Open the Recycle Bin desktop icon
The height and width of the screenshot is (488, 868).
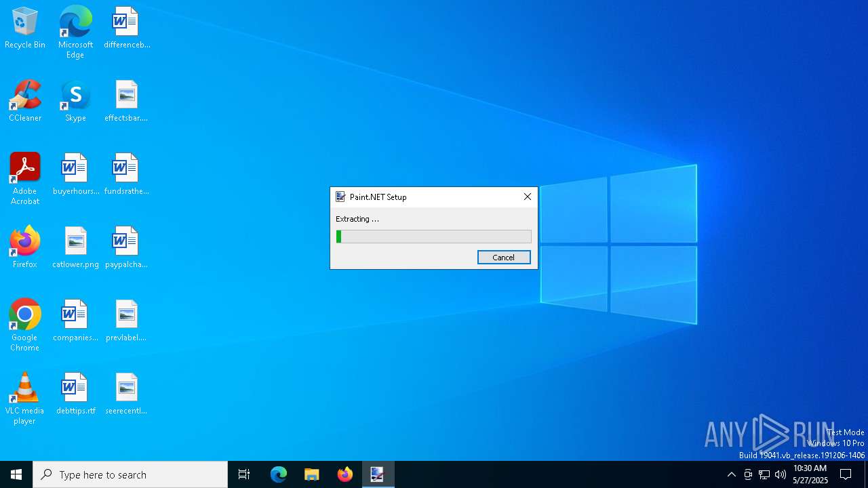pos(25,28)
